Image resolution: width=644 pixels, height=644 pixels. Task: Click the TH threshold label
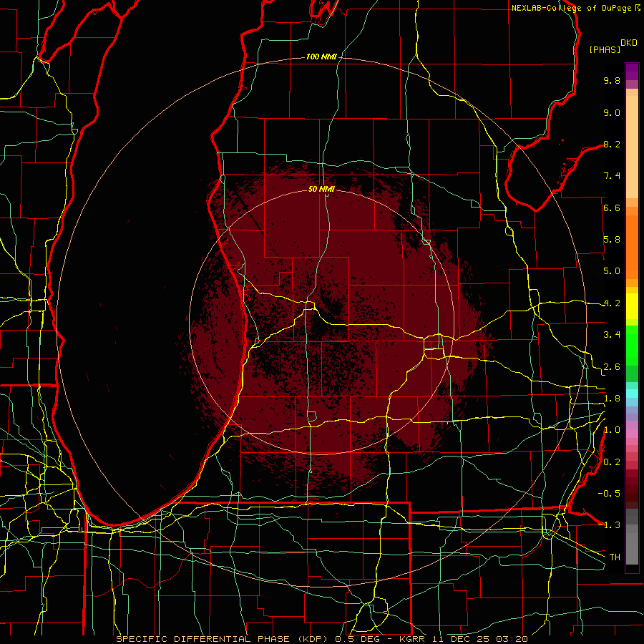point(615,557)
